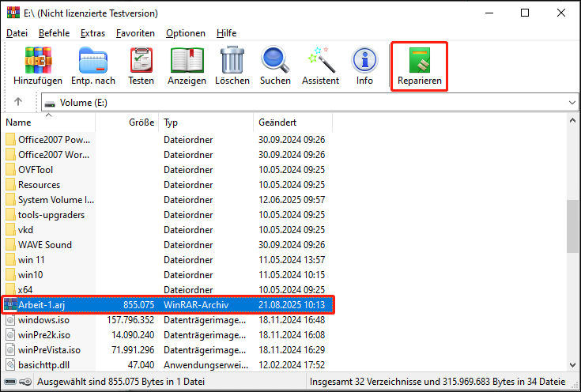Click the vertical scrollbar thumb
The width and height of the screenshot is (581, 392).
[x=572, y=226]
